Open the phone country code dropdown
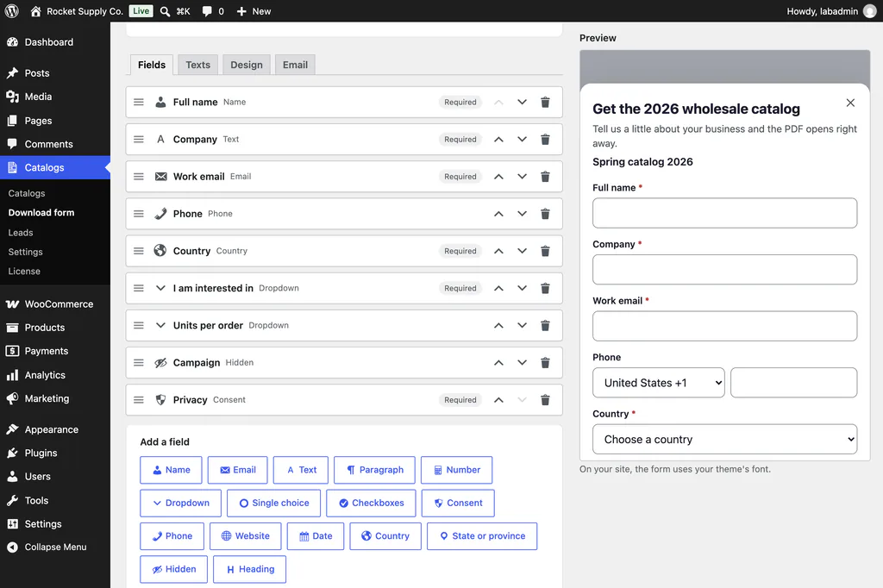 (658, 383)
